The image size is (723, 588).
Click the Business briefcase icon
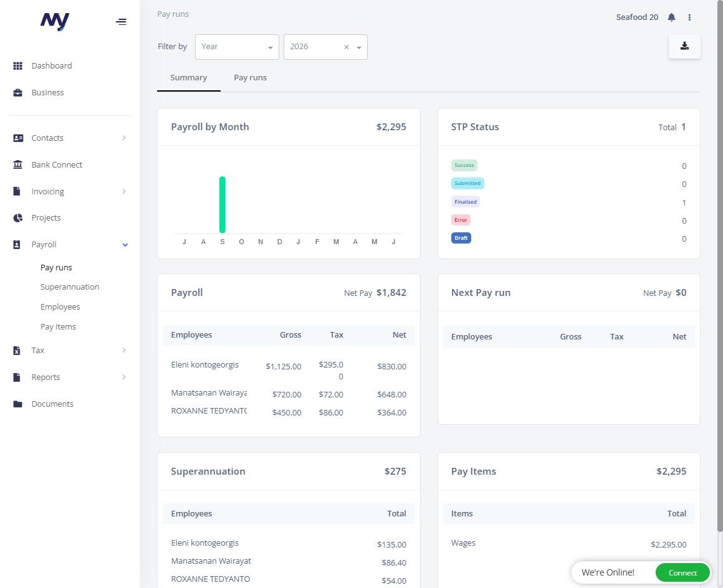click(17, 93)
